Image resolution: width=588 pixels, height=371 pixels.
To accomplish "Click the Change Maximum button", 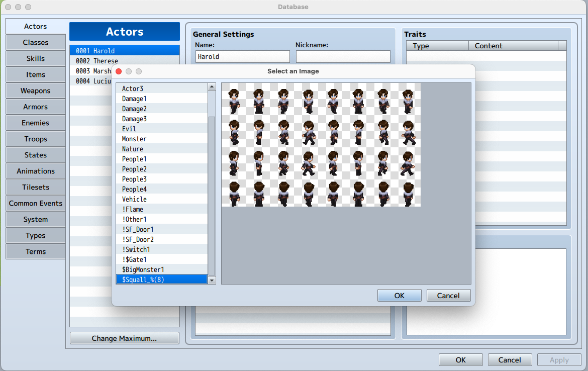I will [x=125, y=338].
